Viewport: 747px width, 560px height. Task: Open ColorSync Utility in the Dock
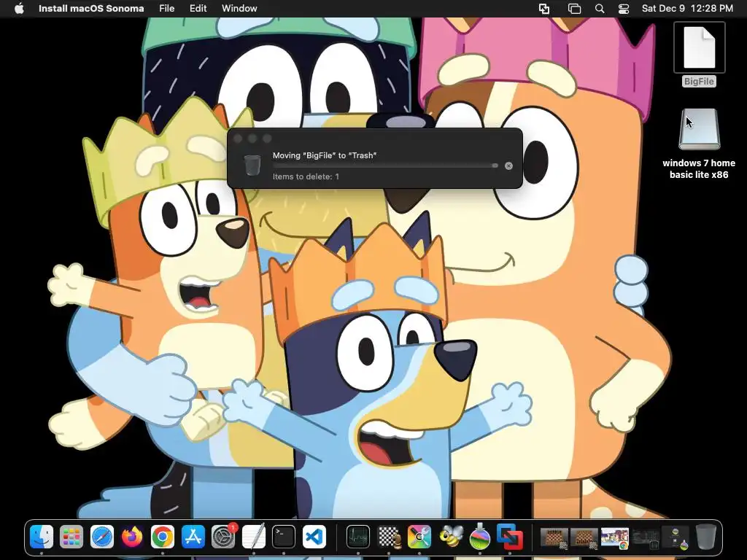pos(419,537)
